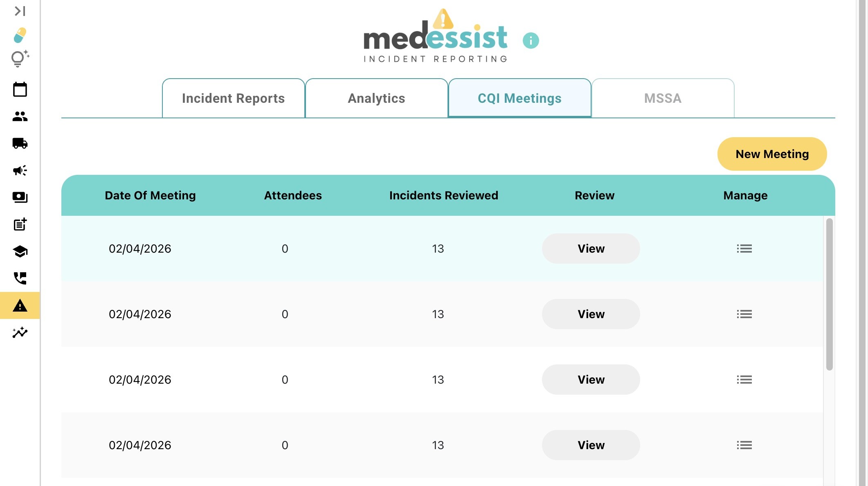This screenshot has width=868, height=486.
Task: Open manage menu for the fourth meeting
Action: 744,445
